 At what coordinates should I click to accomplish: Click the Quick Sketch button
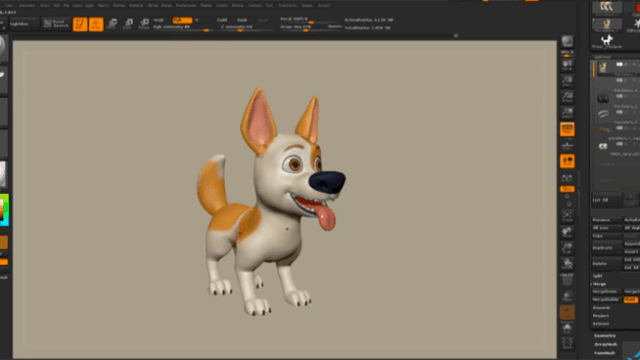pos(56,24)
